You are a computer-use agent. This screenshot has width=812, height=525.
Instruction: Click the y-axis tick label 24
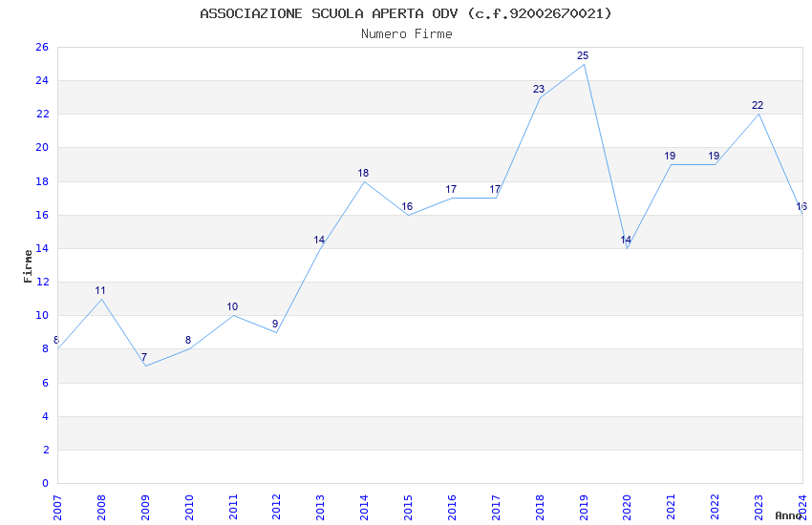point(42,81)
